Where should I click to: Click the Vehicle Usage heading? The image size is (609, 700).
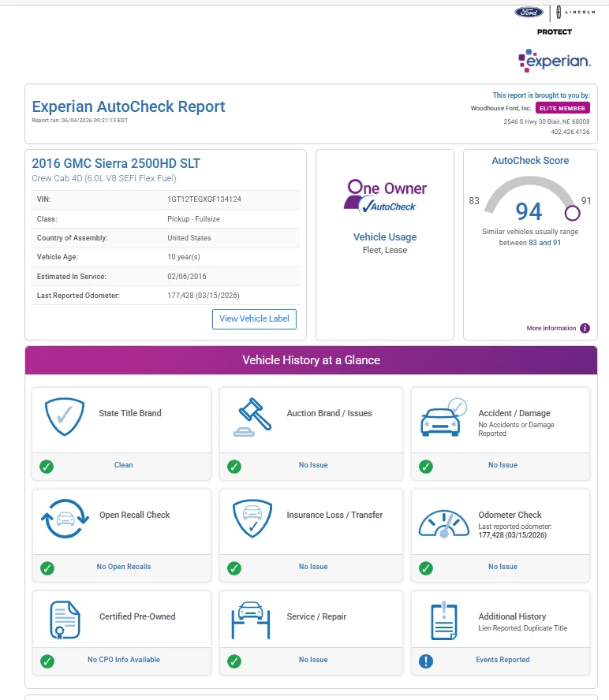pos(385,237)
